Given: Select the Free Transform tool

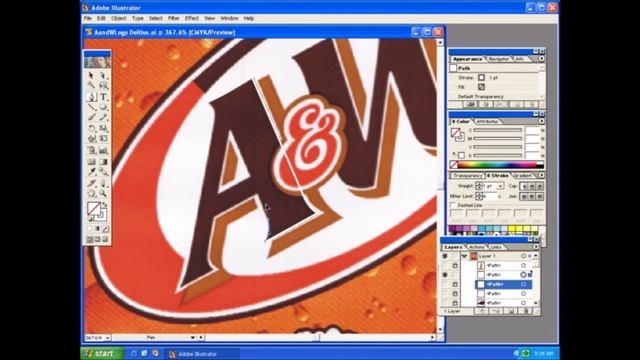Looking at the screenshot, I should point(103,139).
